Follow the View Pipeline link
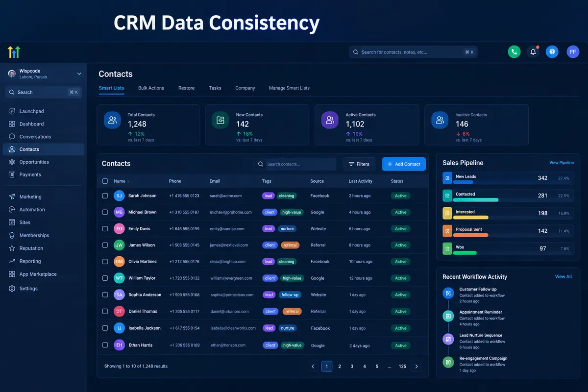Screen dimensions: 588x392 coord(562,163)
